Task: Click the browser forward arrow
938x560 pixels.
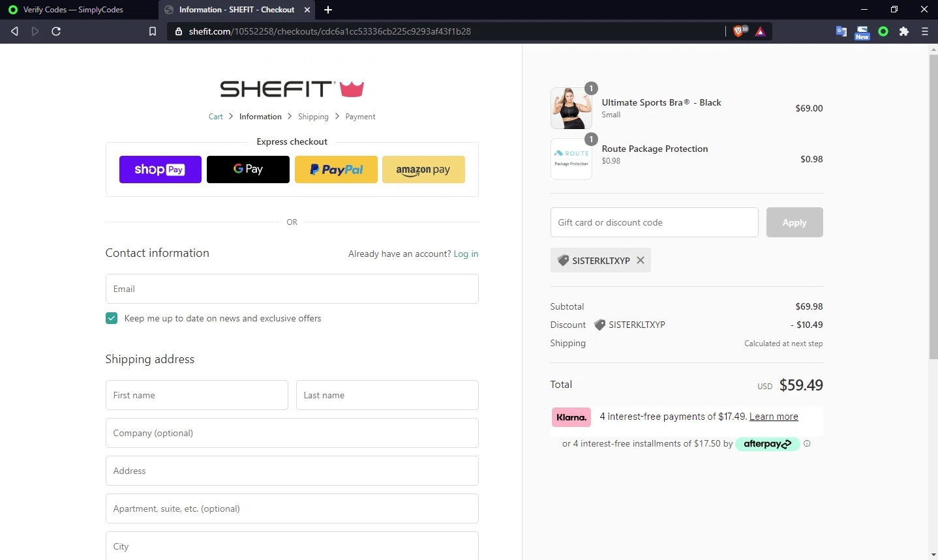Action: click(35, 31)
